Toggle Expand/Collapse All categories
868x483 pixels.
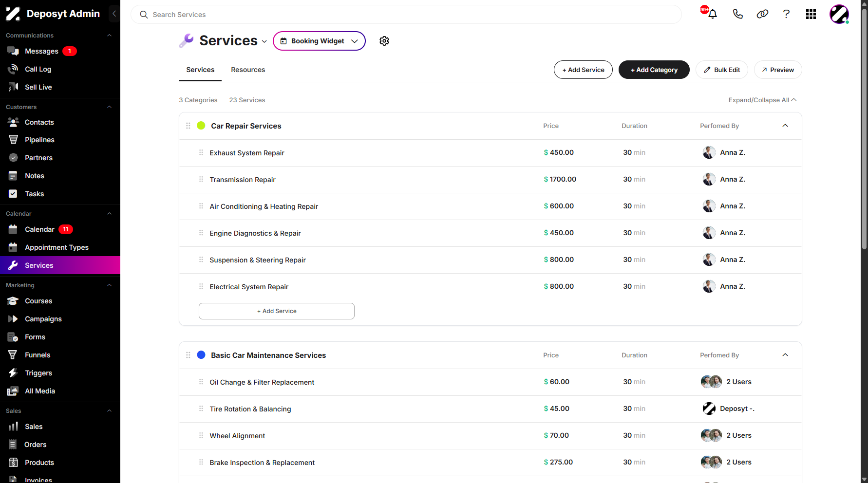762,100
